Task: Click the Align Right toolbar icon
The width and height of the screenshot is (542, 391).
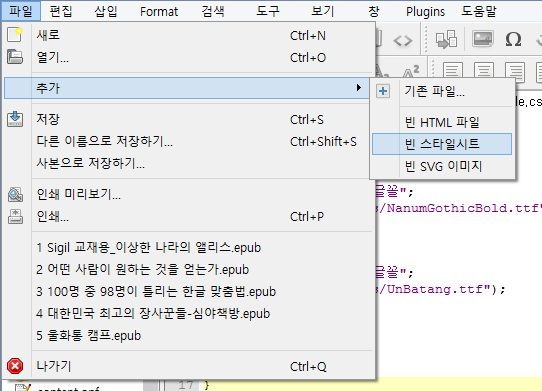Action: click(515, 71)
